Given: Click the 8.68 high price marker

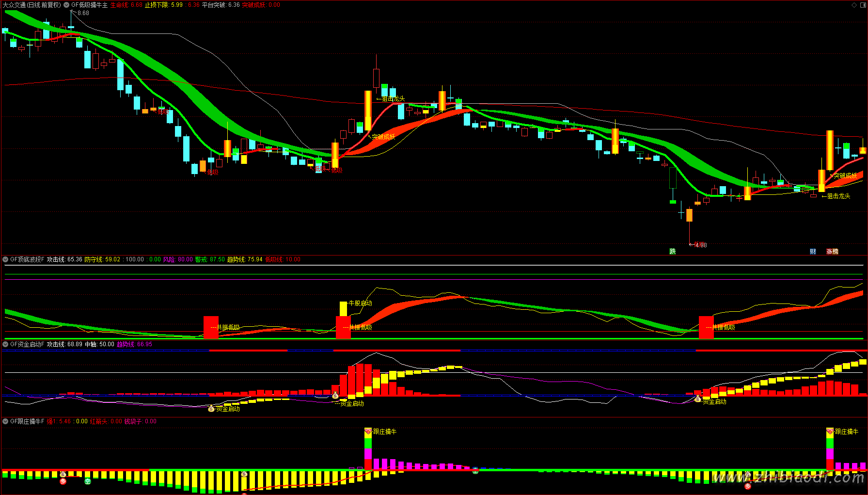Looking at the screenshot, I should 83,13.
